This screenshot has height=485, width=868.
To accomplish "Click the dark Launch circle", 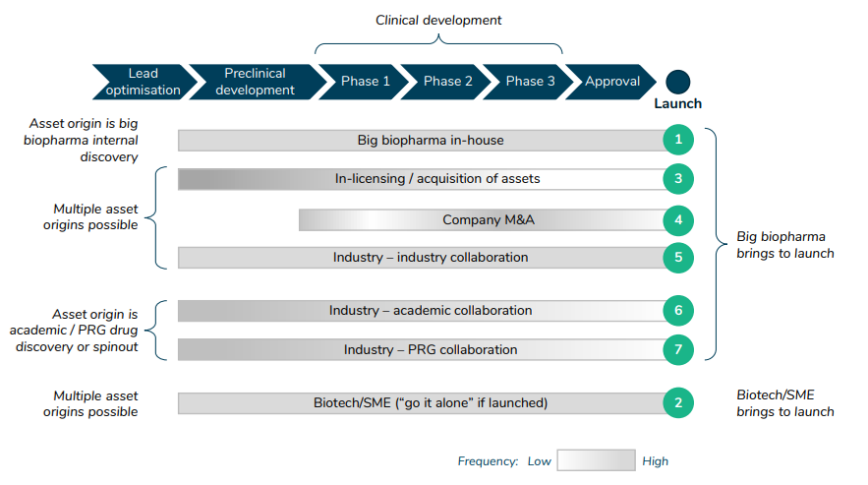I will 677,82.
